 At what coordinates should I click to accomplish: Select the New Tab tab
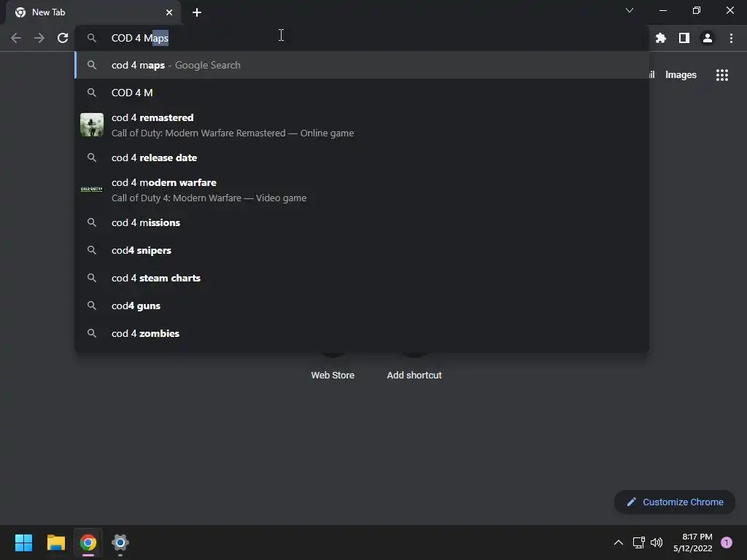pyautogui.click(x=93, y=12)
